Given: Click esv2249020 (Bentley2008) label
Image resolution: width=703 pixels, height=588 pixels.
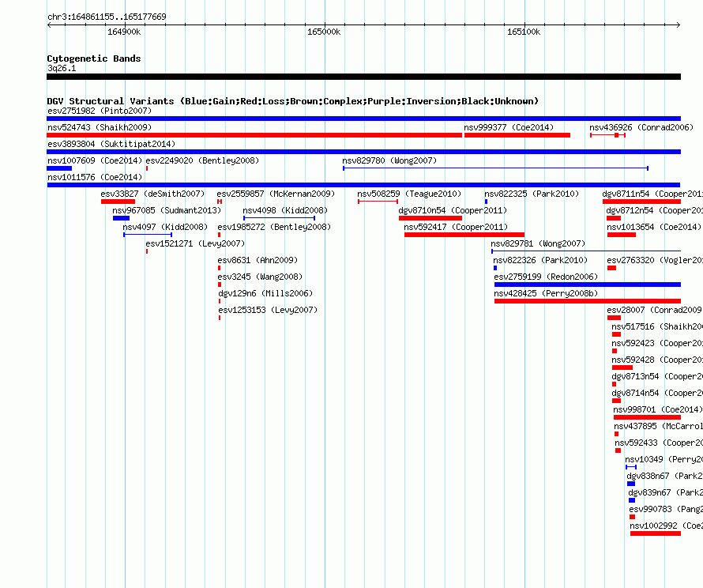Looking at the screenshot, I should [x=203, y=160].
